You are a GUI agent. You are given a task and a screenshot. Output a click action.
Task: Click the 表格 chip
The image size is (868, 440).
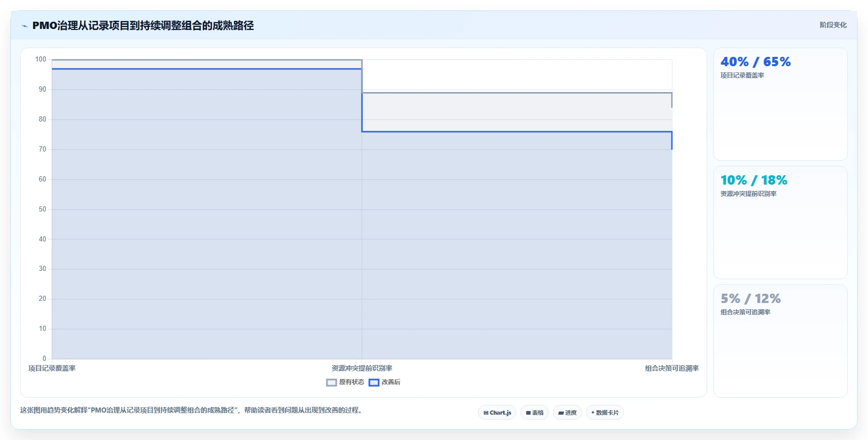pyautogui.click(x=535, y=413)
